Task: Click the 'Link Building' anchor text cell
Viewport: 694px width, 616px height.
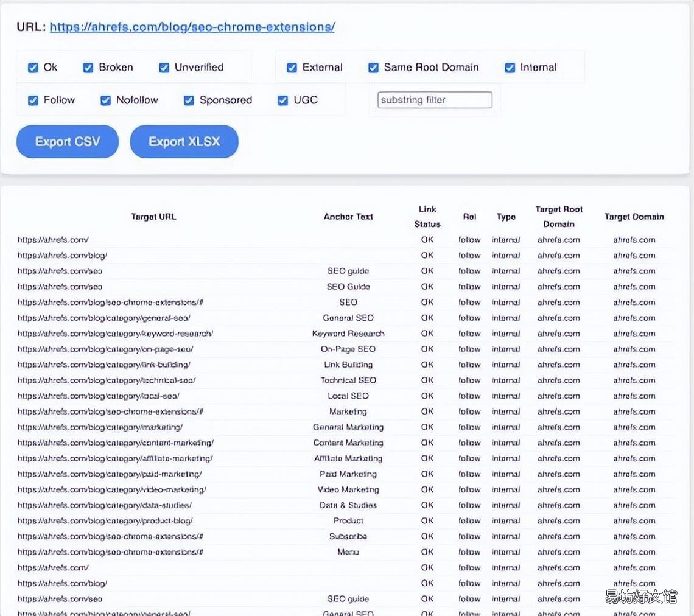Action: pos(348,365)
